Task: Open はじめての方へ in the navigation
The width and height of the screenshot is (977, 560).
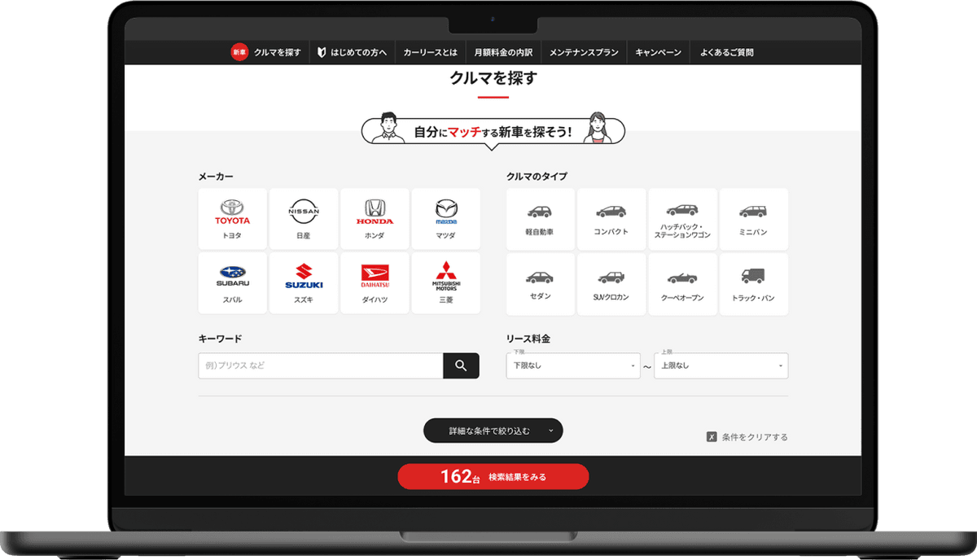Action: 359,53
